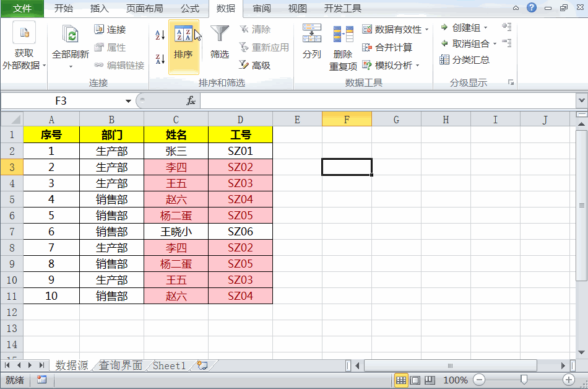The height and width of the screenshot is (389, 588).
Task: Expand the 全部刷新 dropdown arrow
Action: (71, 67)
